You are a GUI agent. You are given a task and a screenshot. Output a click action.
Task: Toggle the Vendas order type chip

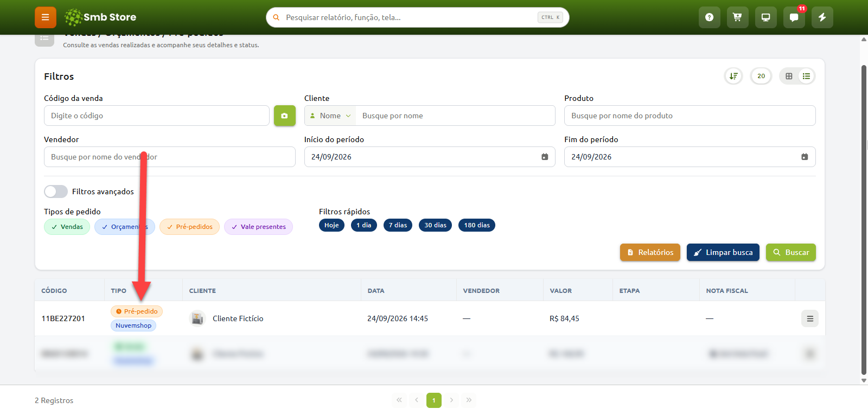click(67, 227)
